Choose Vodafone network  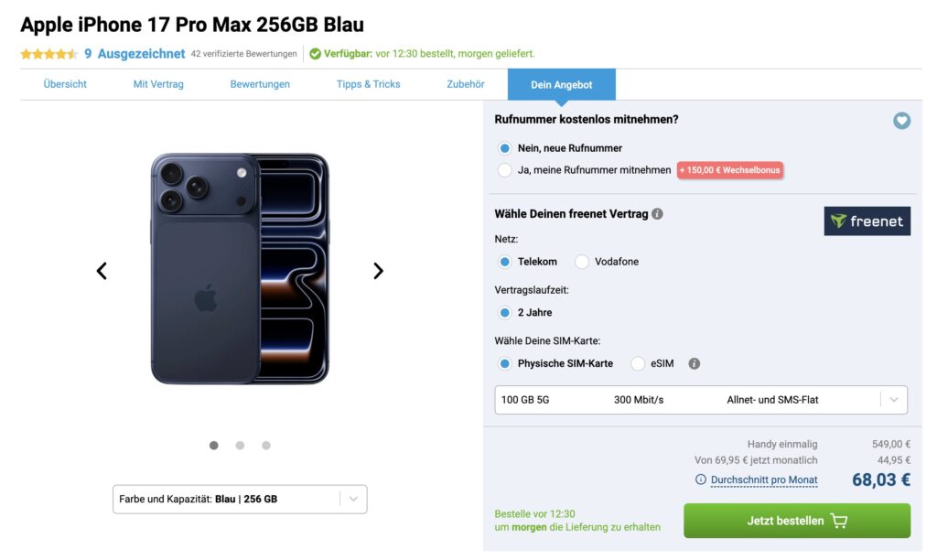pos(582,262)
